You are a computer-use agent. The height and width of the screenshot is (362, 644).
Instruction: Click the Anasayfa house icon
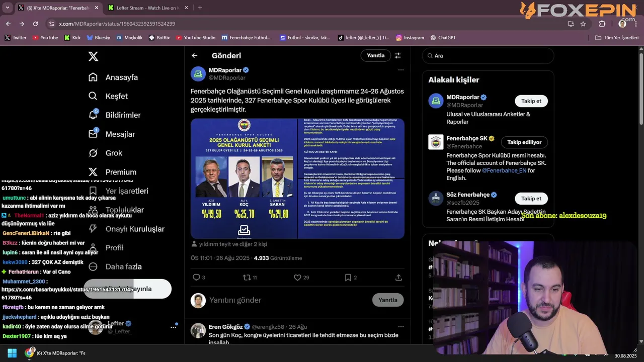click(x=93, y=77)
